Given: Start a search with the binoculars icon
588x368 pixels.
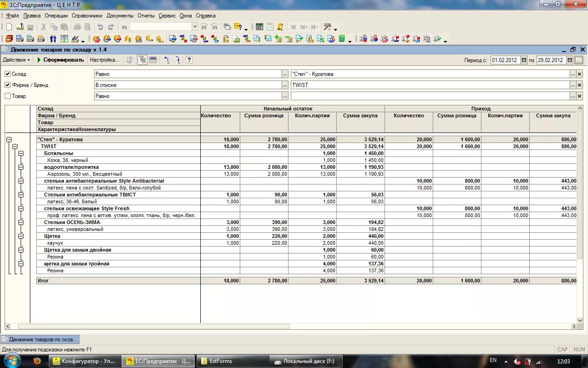Looking at the screenshot, I should 124,27.
